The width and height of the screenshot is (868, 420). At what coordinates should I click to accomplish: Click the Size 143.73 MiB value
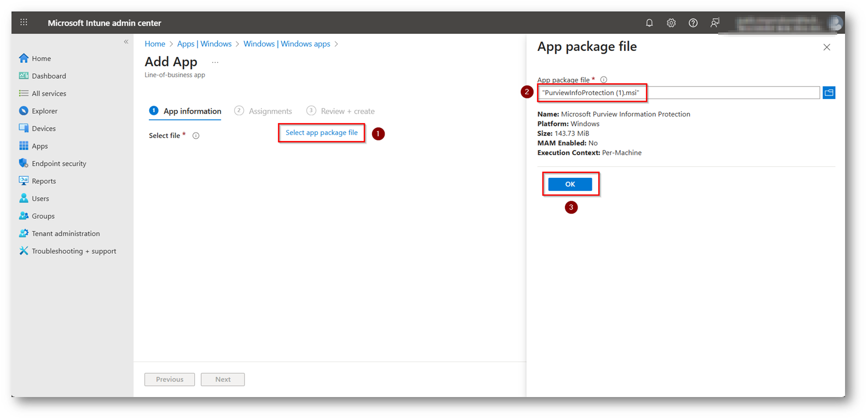click(x=572, y=133)
